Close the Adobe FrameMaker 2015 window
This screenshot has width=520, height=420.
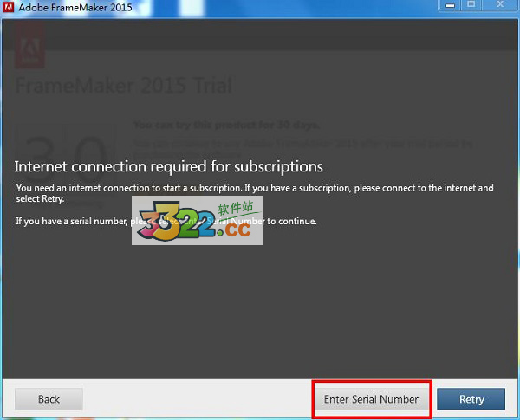click(x=500, y=4)
